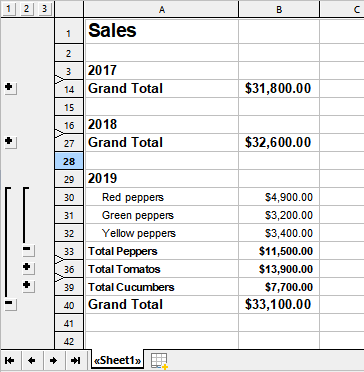Expand the Total Tomatos group
Image resolution: width=364 pixels, height=372 pixels.
[28, 268]
